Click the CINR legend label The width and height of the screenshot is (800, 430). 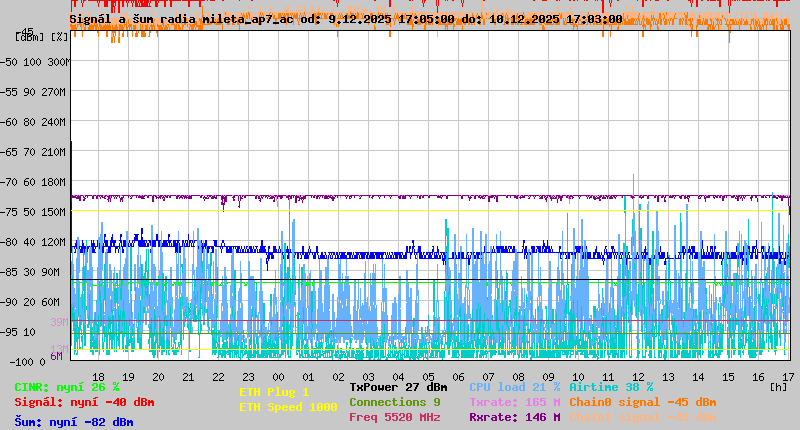(67, 387)
